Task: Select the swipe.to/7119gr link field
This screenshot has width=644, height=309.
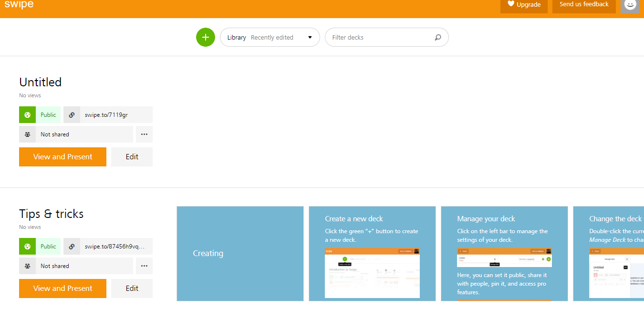Action: [116, 115]
